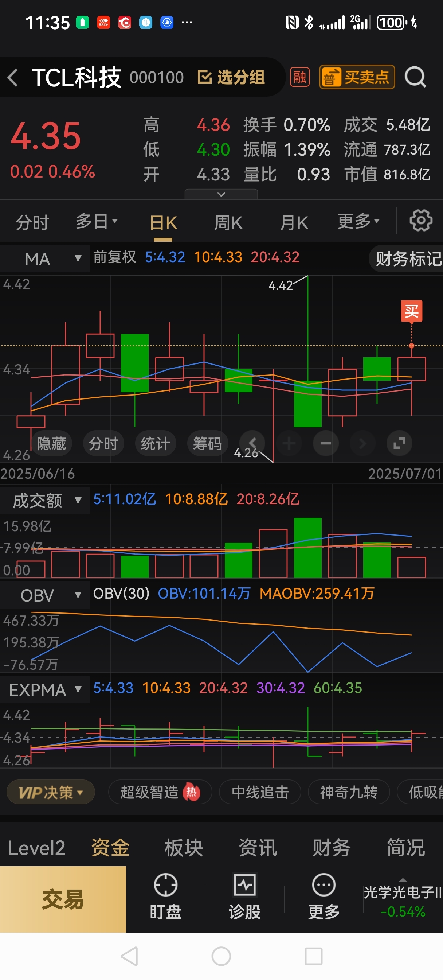Open the OBV indicator dropdown

pos(45,595)
